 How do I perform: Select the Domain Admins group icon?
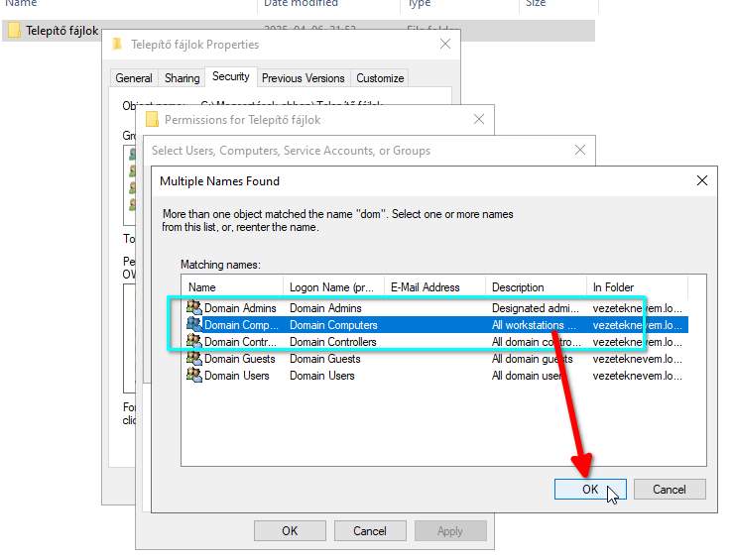click(x=193, y=308)
